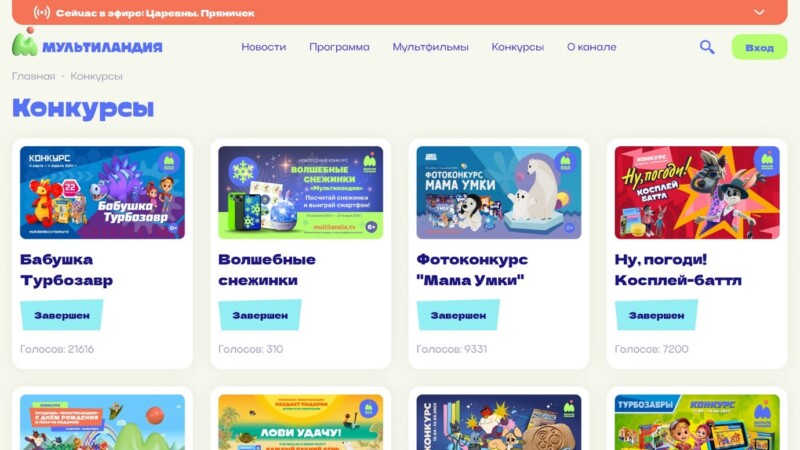The height and width of the screenshot is (450, 800).
Task: Go to Мультфильмы section
Action: tap(430, 47)
